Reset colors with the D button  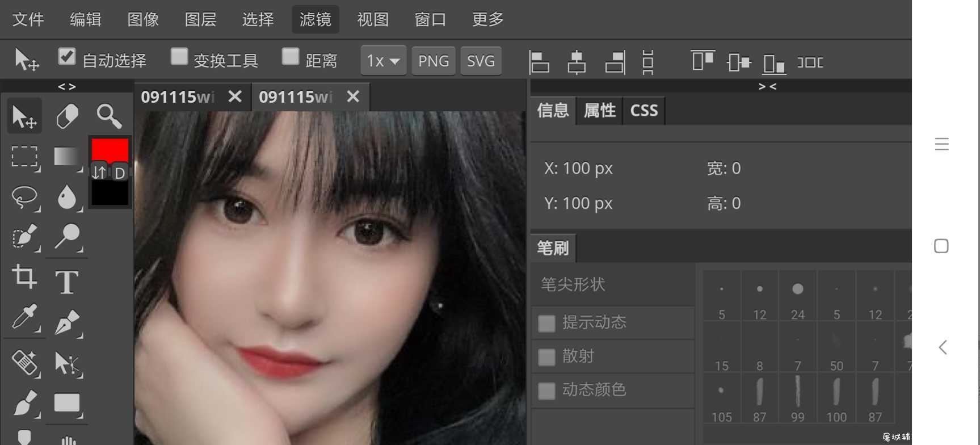point(120,173)
